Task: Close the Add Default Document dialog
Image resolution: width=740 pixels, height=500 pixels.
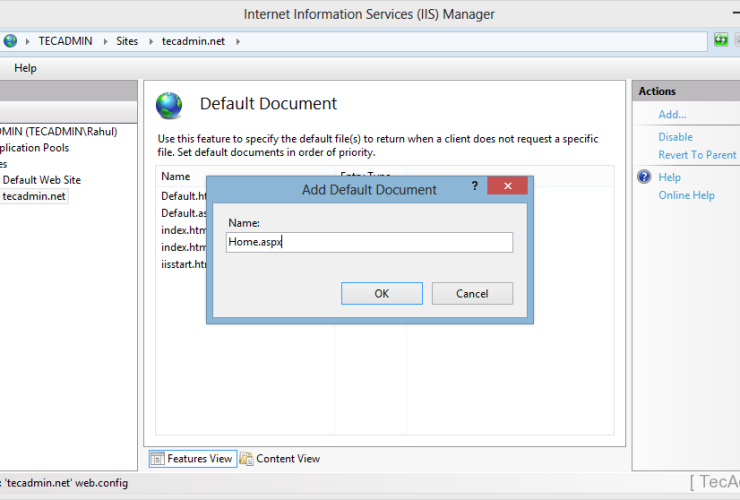Action: (508, 187)
